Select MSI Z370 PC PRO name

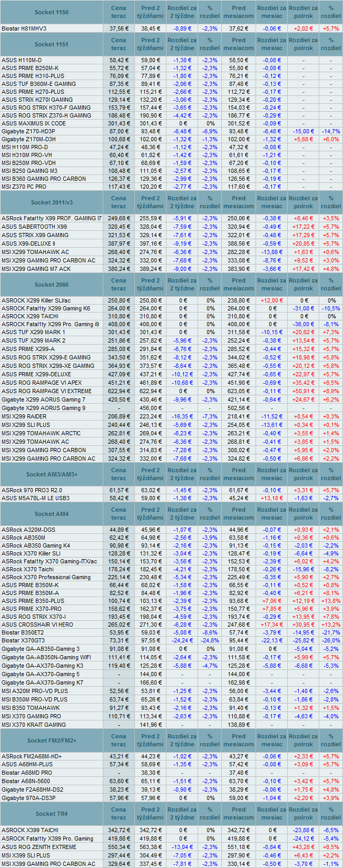[x=24, y=187]
